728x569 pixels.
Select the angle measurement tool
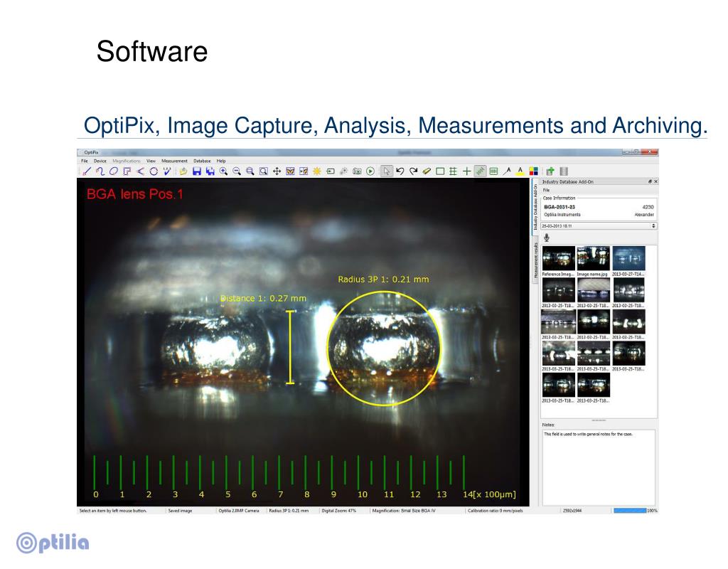140,171
